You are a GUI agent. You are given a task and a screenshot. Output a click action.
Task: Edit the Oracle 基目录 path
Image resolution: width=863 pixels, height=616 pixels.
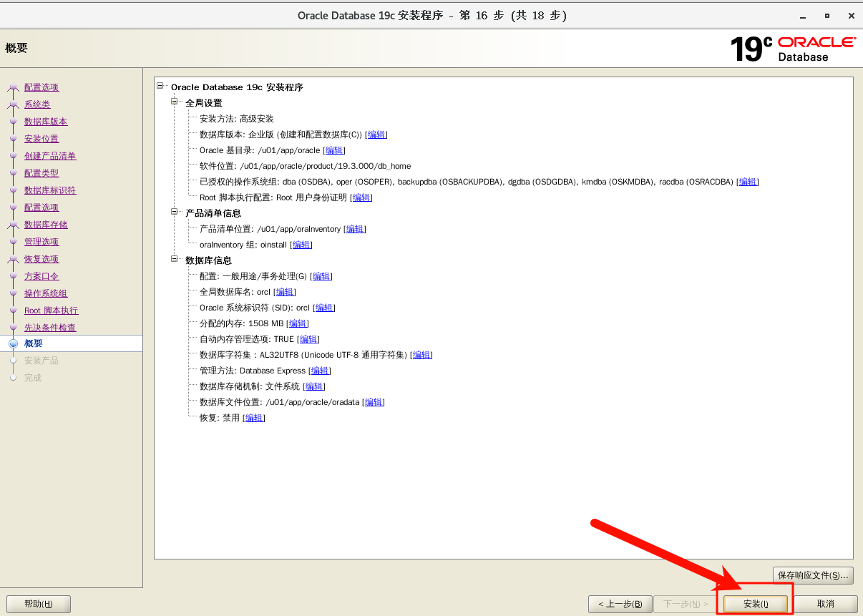tap(334, 150)
